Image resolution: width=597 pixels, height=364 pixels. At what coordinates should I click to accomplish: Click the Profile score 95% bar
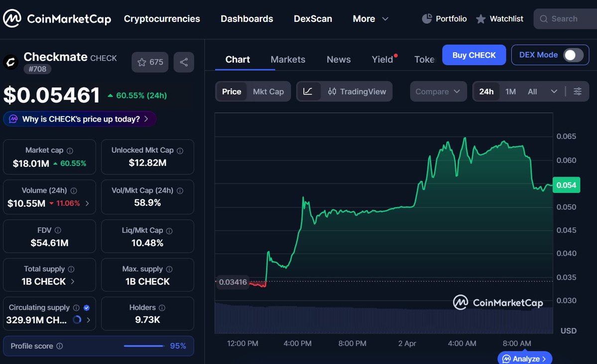pos(144,346)
